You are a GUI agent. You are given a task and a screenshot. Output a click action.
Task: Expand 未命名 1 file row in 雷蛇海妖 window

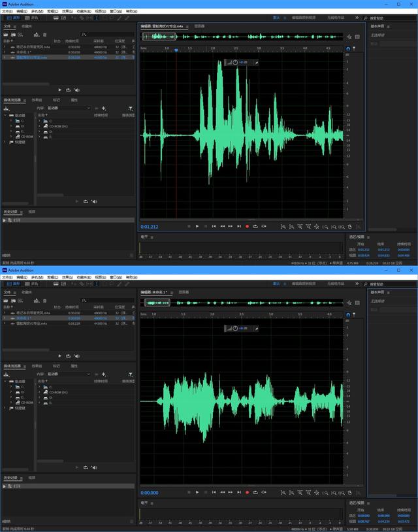click(5, 52)
